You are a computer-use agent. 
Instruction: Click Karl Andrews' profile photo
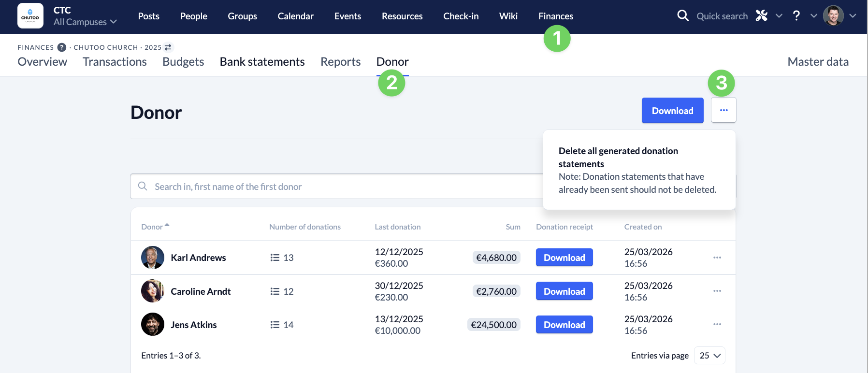click(153, 258)
